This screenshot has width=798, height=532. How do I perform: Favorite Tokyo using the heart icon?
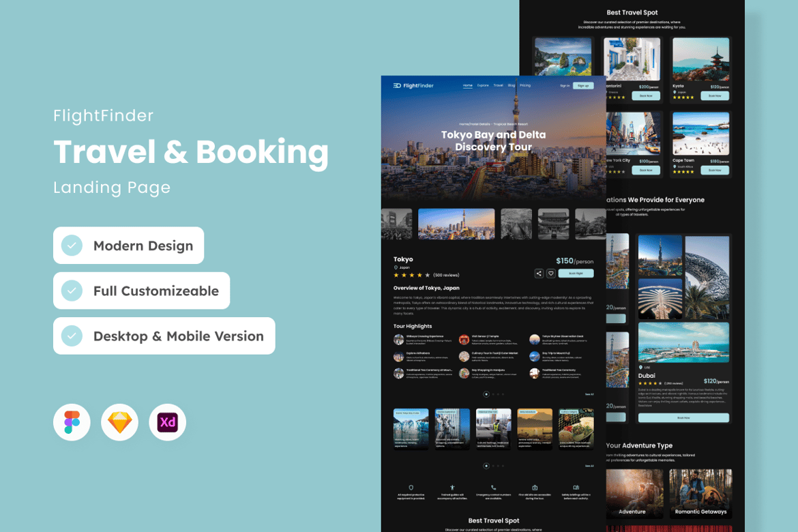point(550,273)
